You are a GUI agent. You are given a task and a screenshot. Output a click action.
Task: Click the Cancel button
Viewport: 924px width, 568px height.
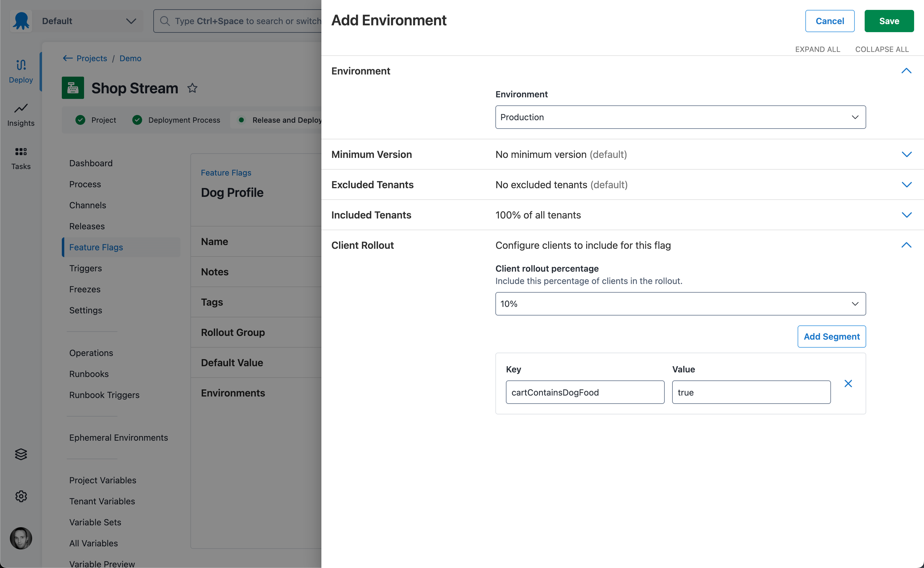pos(829,21)
